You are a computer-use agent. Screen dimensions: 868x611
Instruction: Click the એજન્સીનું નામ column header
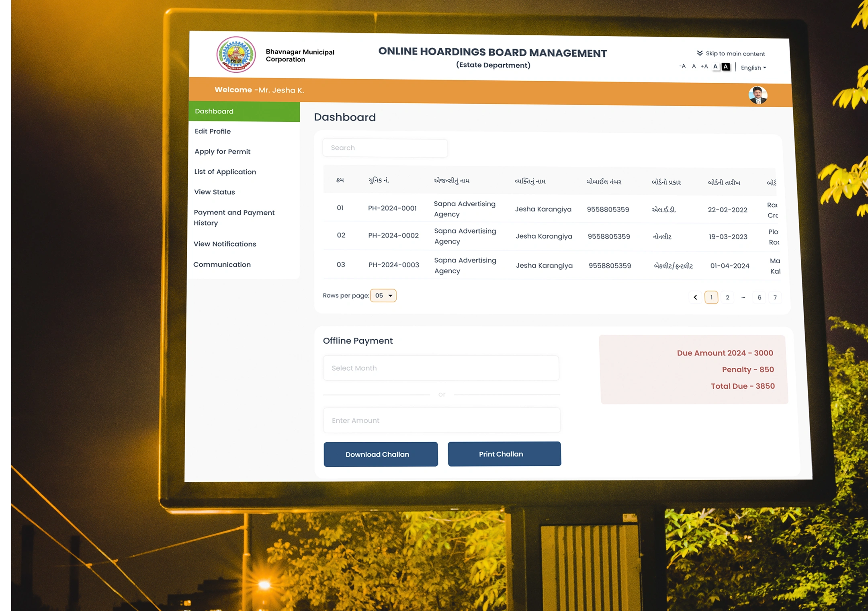point(452,181)
